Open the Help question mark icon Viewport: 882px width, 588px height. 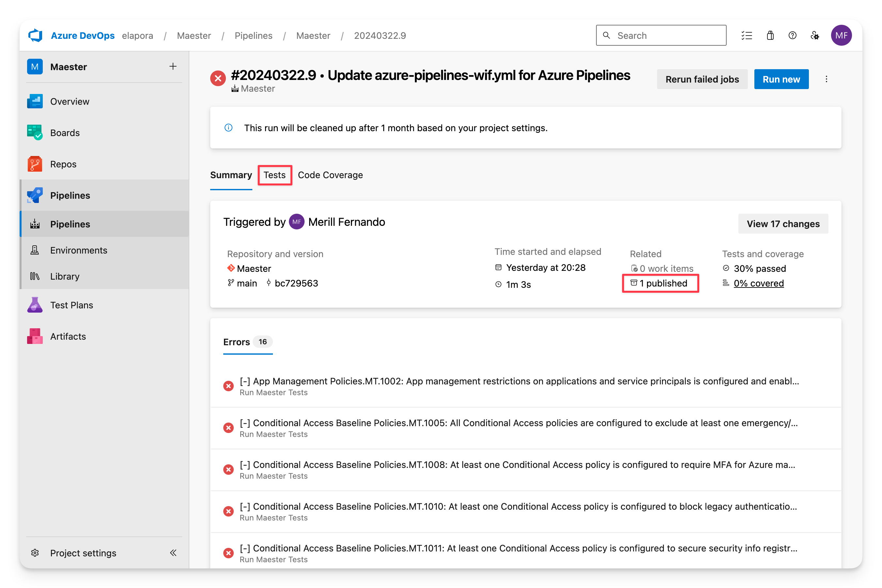792,35
